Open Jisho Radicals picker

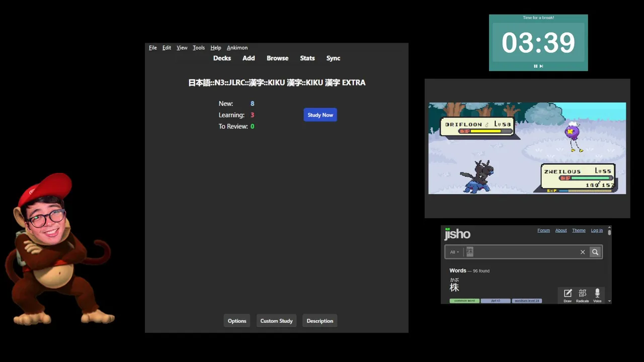(582, 295)
